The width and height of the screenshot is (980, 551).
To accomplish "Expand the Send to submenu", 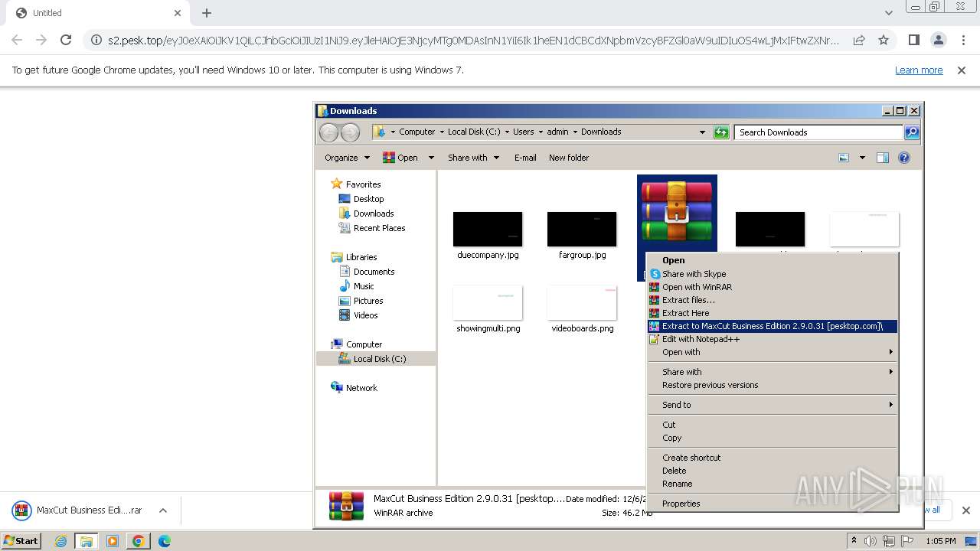I will coord(773,405).
